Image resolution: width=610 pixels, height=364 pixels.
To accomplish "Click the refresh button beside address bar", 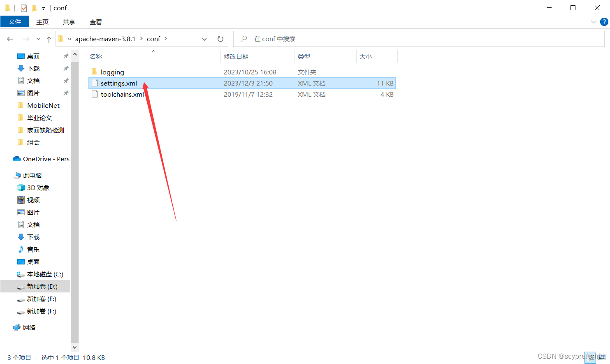I will coord(220,39).
